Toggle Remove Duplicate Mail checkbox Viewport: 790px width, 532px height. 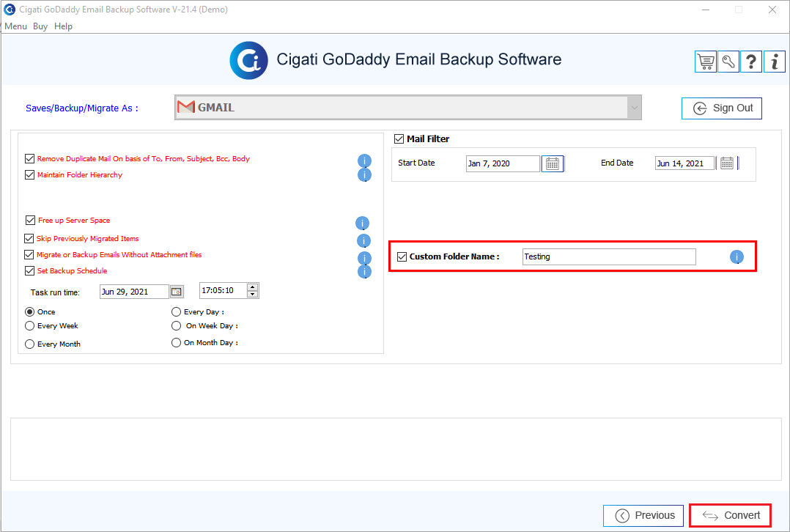[30, 159]
